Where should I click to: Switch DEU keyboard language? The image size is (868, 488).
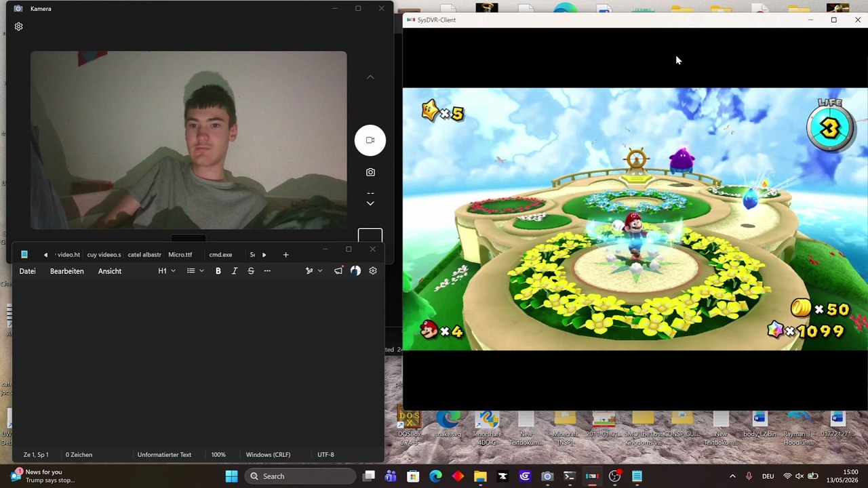[768, 476]
